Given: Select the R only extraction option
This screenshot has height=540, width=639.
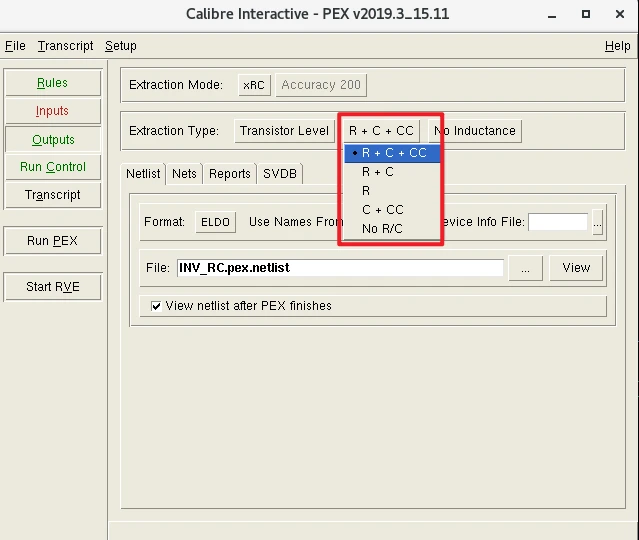Looking at the screenshot, I should coord(392,191).
